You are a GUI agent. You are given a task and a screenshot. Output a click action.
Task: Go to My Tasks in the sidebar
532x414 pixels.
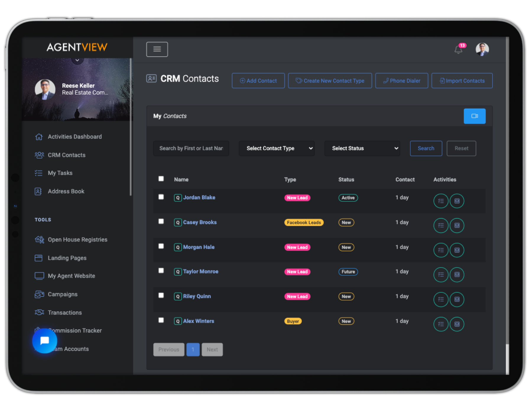60,173
